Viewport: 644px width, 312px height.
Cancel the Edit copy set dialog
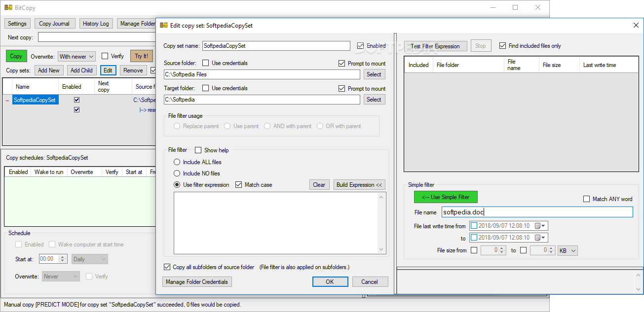point(370,282)
